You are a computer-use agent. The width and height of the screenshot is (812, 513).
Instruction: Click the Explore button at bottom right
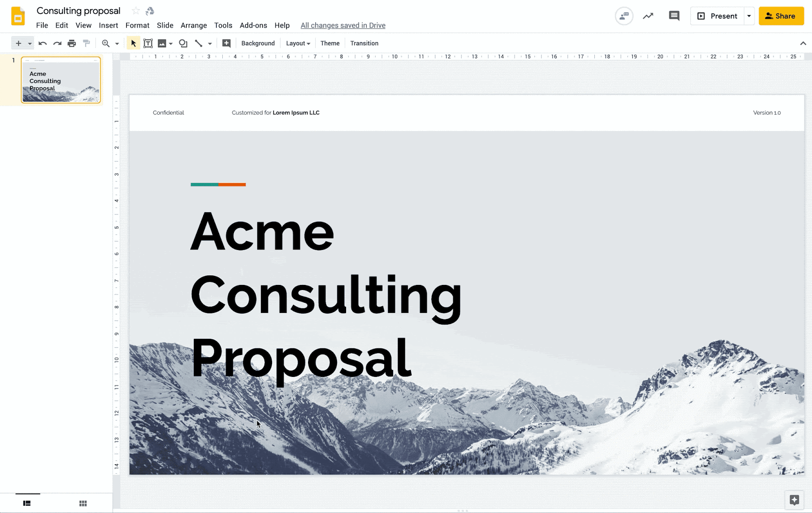[x=794, y=500]
